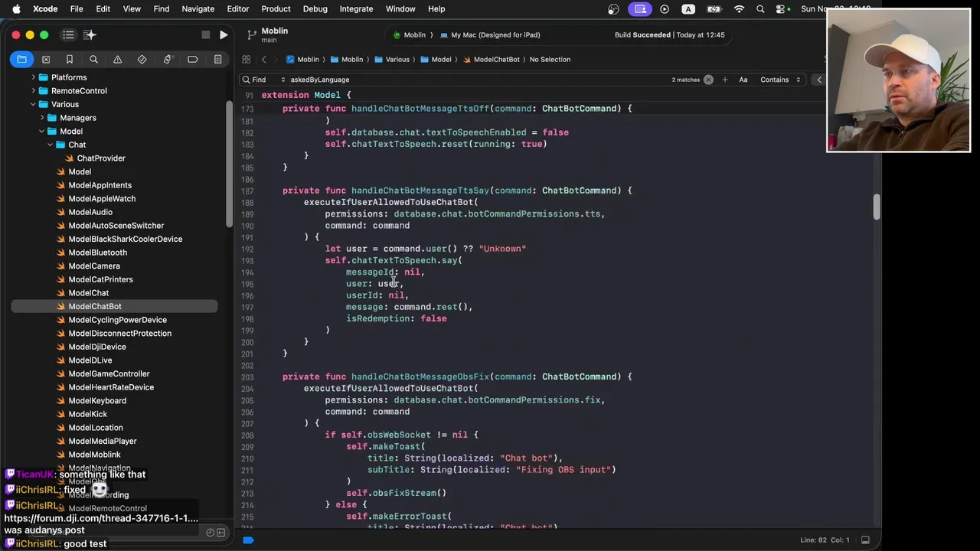Image resolution: width=980 pixels, height=551 pixels.
Task: Open the File menu
Action: click(77, 8)
